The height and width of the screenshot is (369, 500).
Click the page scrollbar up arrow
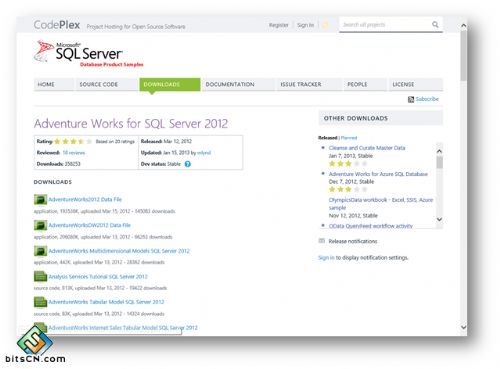point(464,25)
